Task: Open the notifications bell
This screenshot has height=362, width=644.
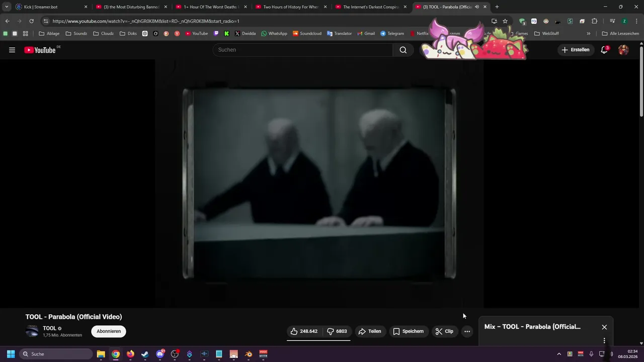Action: point(604,50)
